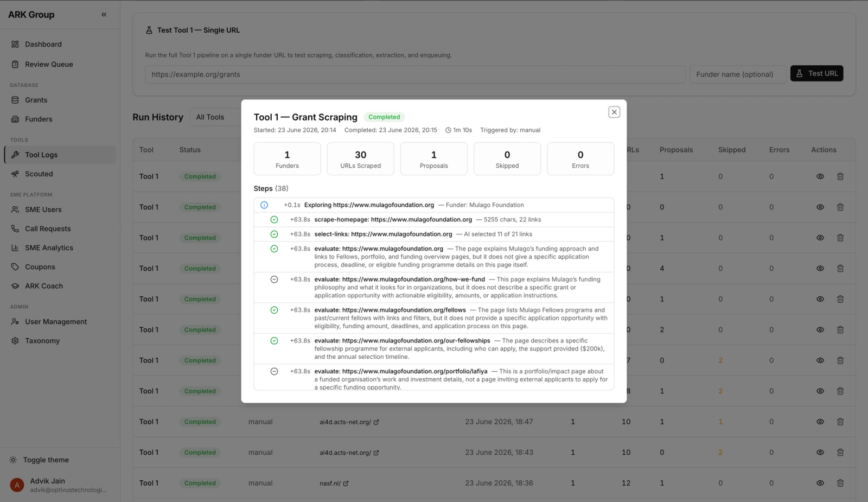Click the Skipped stat card in dialog
This screenshot has width=868, height=502.
[x=507, y=159]
